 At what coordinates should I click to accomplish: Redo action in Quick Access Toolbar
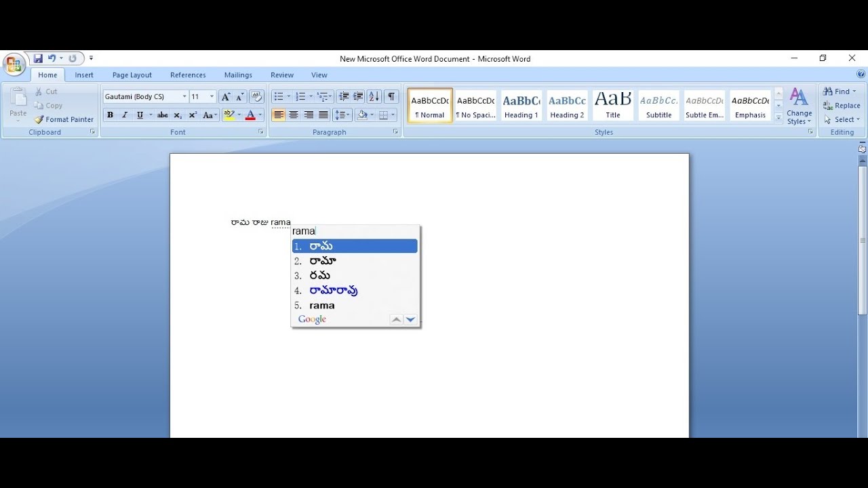(72, 59)
